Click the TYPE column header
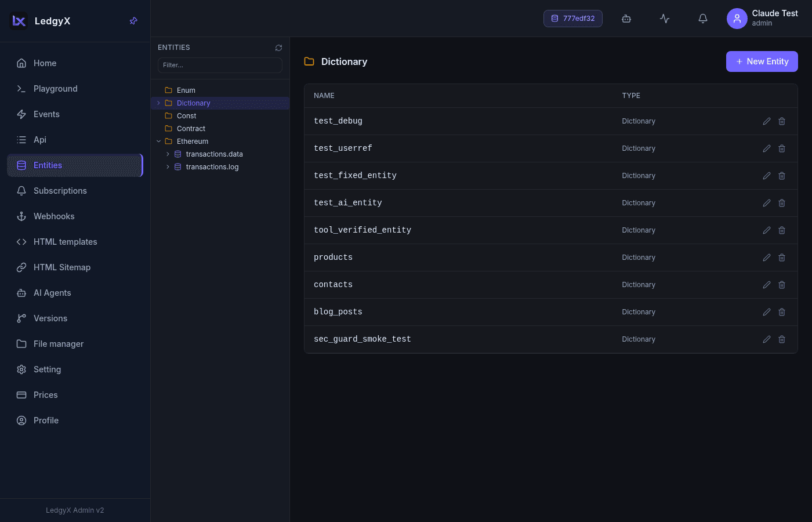Screen dimensions: 812x522 [x=631, y=96]
